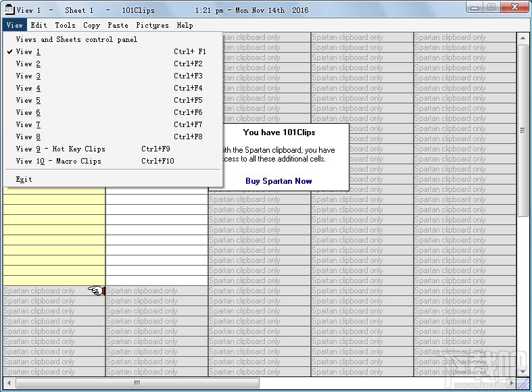Screen dimensions: 532x392
Task: Select View 9 - Hot Key Clips
Action: (x=113, y=149)
